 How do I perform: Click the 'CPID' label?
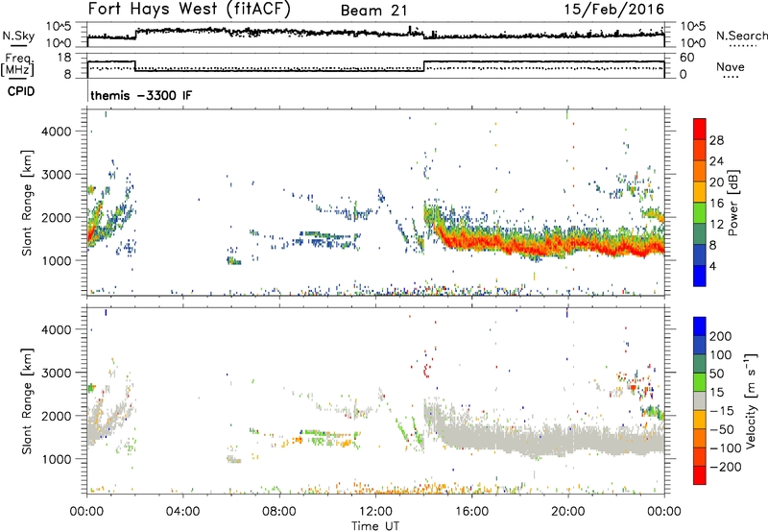(x=21, y=91)
